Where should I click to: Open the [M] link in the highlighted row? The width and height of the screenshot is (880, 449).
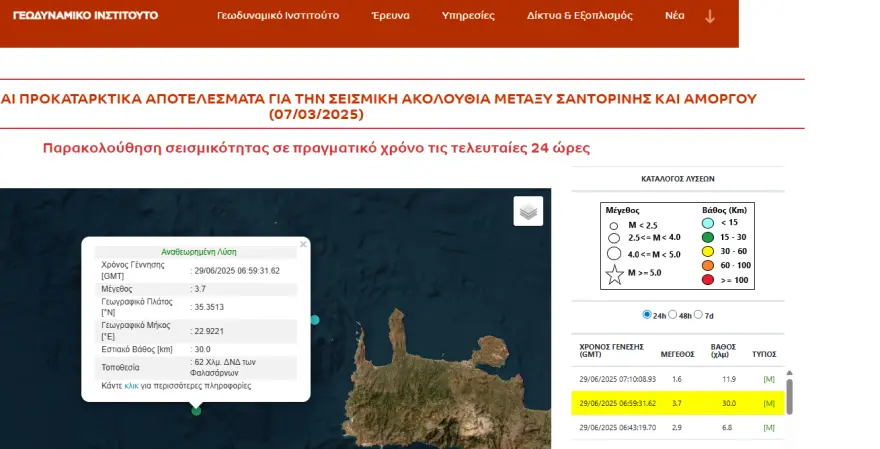click(x=769, y=403)
